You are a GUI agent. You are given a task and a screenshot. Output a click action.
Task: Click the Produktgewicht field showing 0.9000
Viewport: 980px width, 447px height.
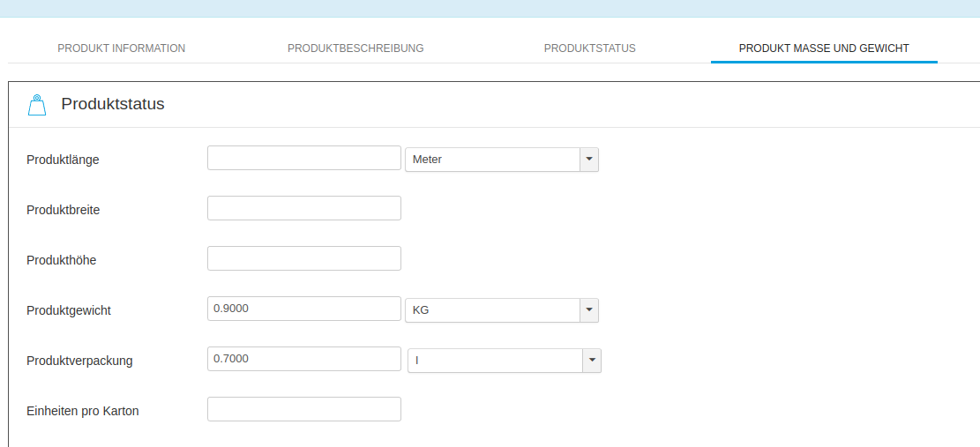304,309
